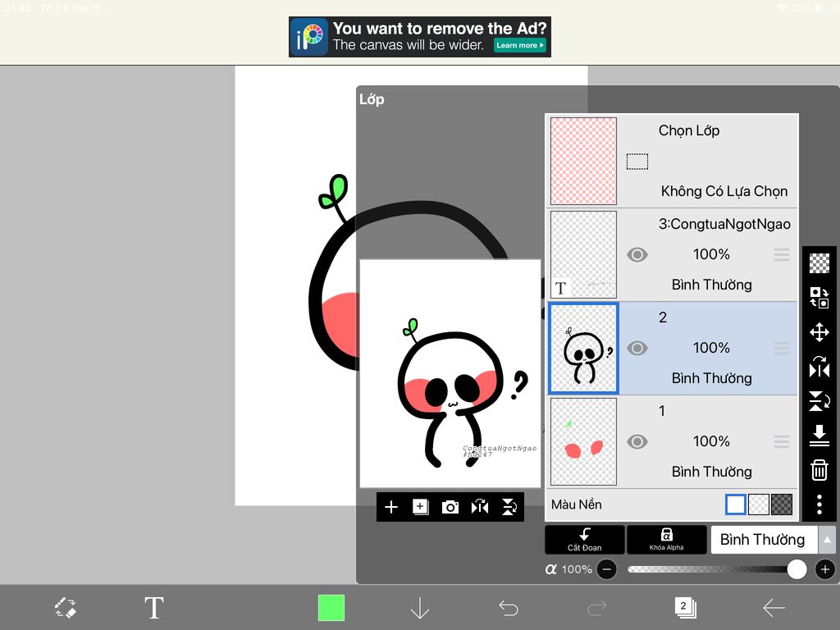This screenshot has width=840, height=630.
Task: Add a special layer via boxed plus icon
Action: 421,507
